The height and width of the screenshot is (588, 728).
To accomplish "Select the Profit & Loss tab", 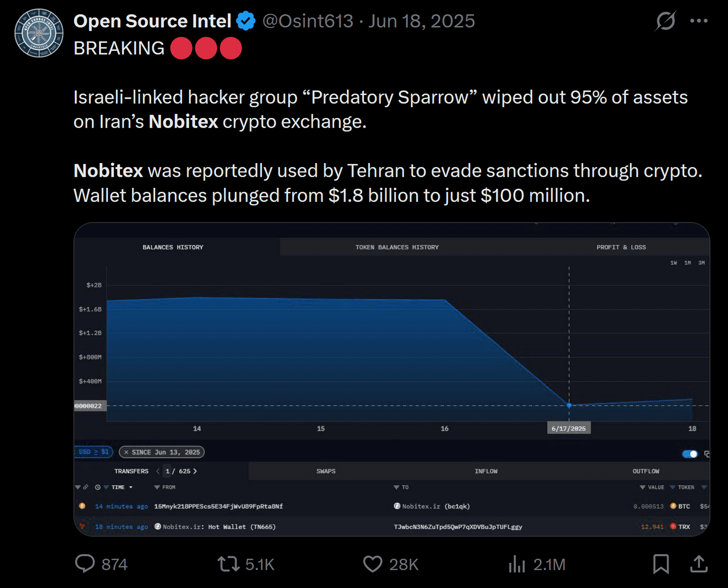I will tap(621, 247).
